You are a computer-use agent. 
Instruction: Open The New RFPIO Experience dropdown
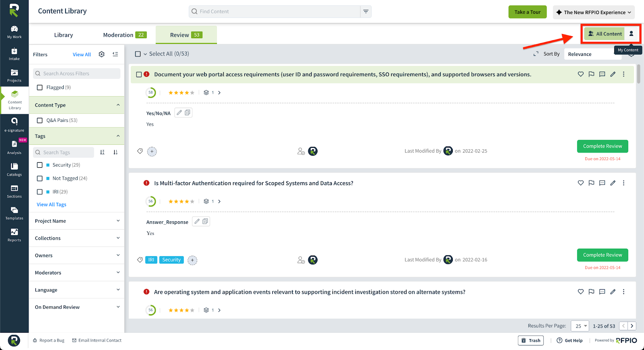594,12
